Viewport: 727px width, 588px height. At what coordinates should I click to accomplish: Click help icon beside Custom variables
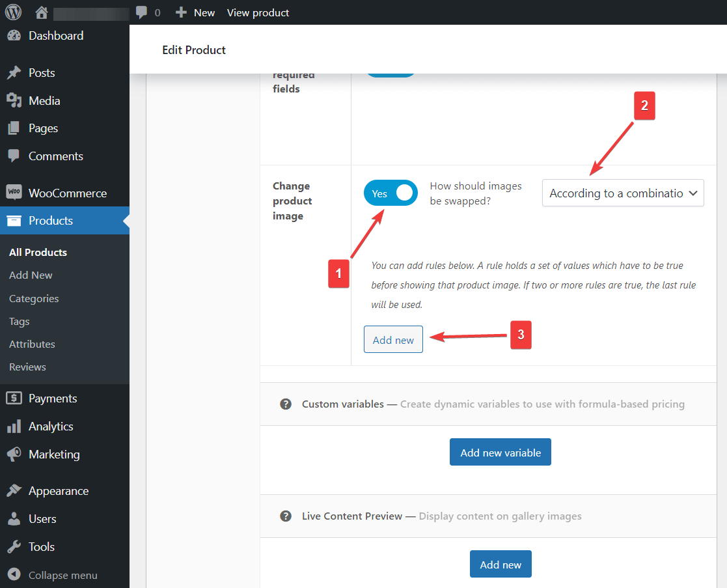click(286, 404)
